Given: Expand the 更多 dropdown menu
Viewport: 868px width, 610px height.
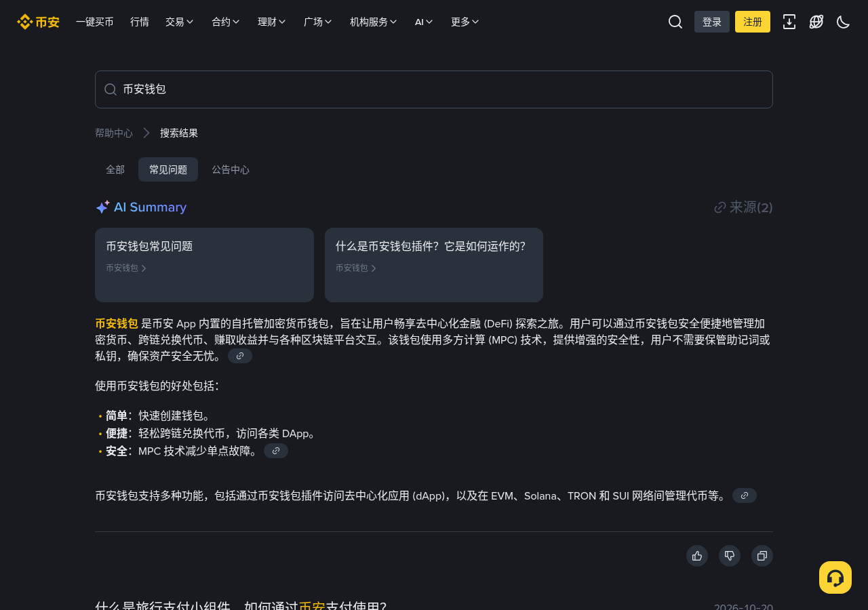Looking at the screenshot, I should pyautogui.click(x=465, y=22).
